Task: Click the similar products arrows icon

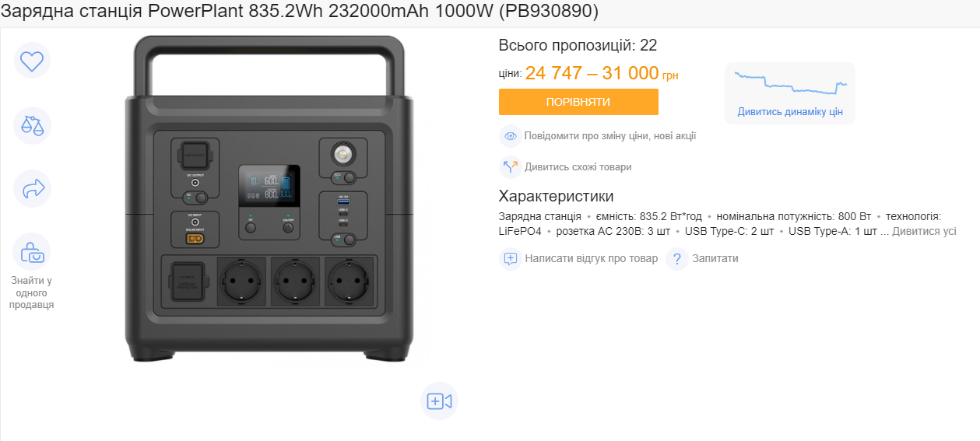Action: pos(511,167)
